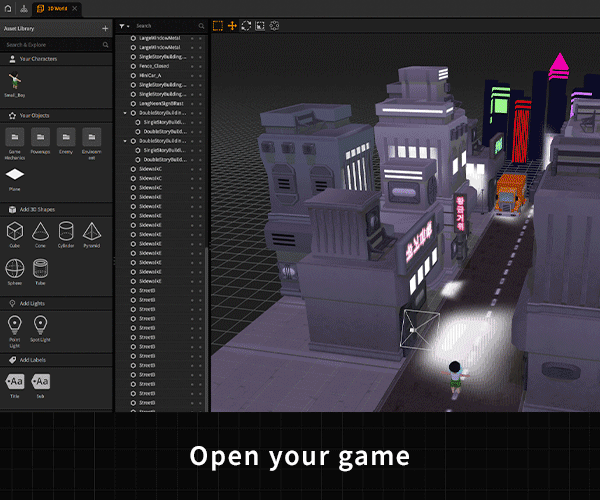Choose the rectangle selection tool

click(218, 25)
